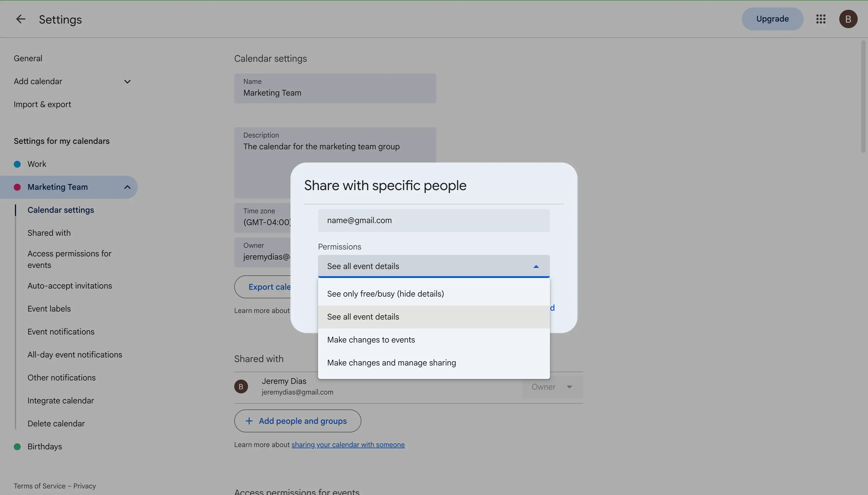The height and width of the screenshot is (495, 868).
Task: Open the Owner permission dropdown
Action: [x=553, y=387]
